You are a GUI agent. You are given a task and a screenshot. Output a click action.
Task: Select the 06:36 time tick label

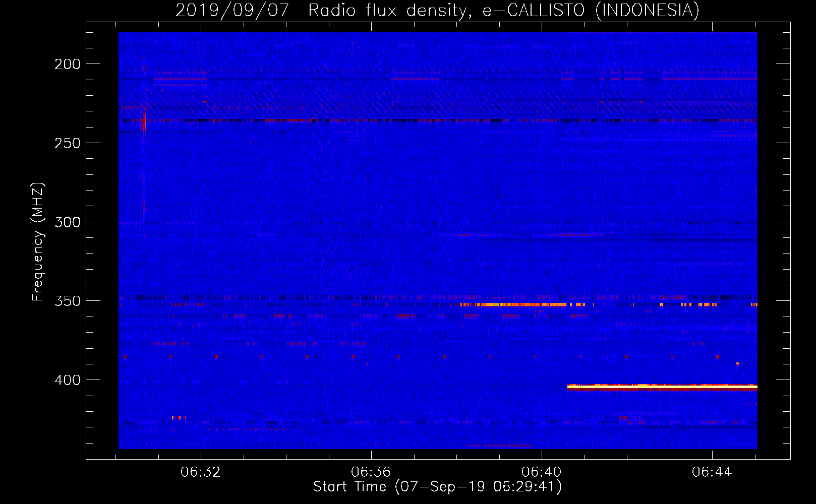(x=371, y=472)
